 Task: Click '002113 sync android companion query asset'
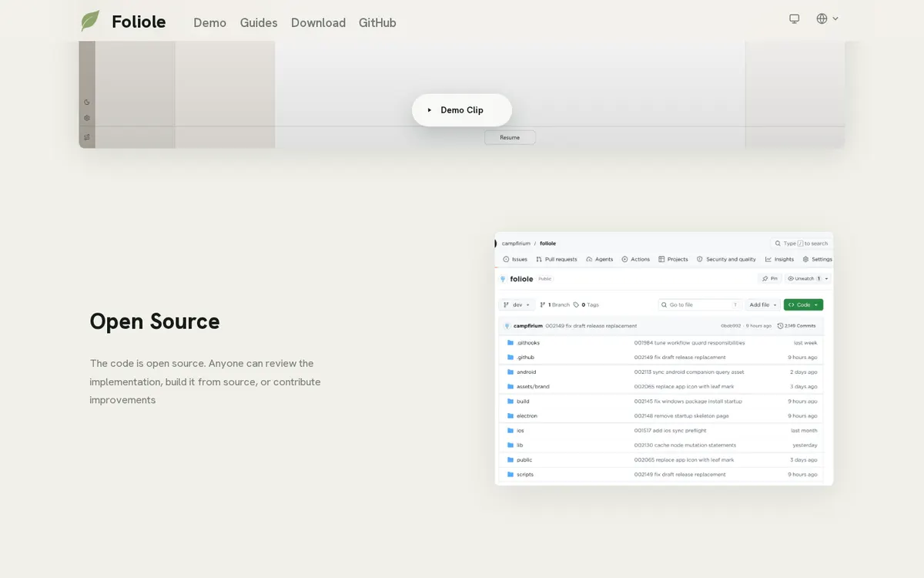[689, 372]
